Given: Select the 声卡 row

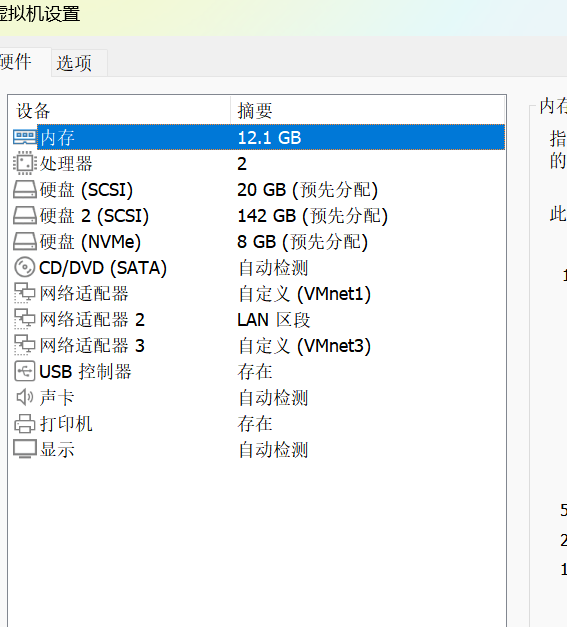Looking at the screenshot, I should click(x=259, y=397).
